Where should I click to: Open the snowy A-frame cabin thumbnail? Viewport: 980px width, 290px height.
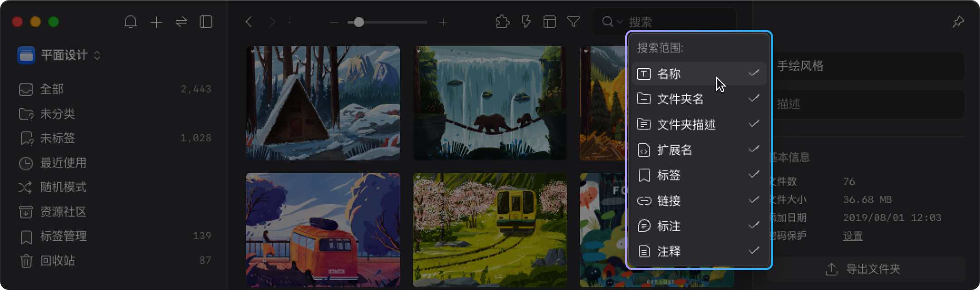[323, 103]
